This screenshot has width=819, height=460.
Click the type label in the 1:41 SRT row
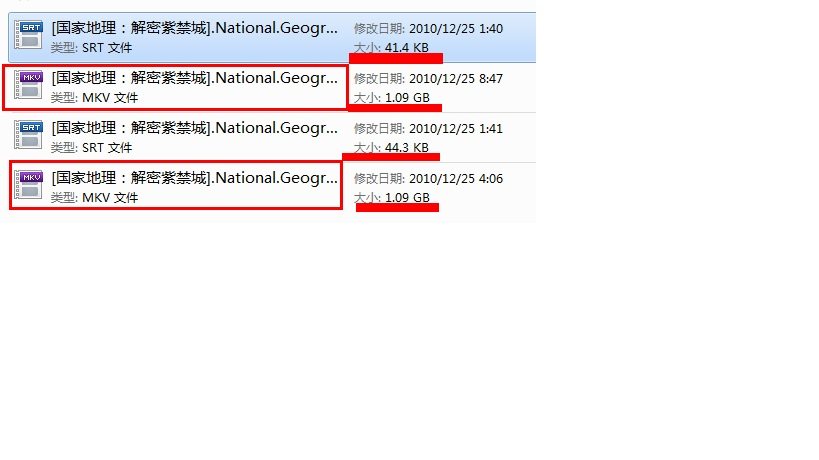click(x=91, y=148)
